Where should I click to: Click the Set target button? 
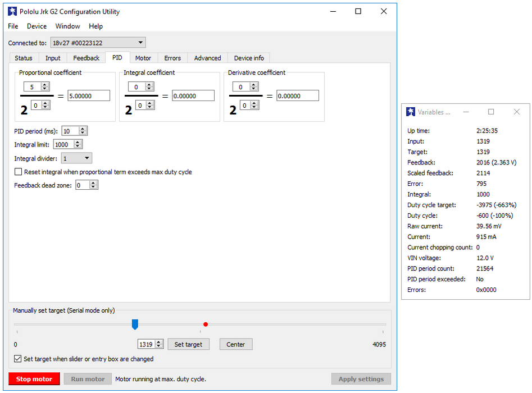coord(188,344)
